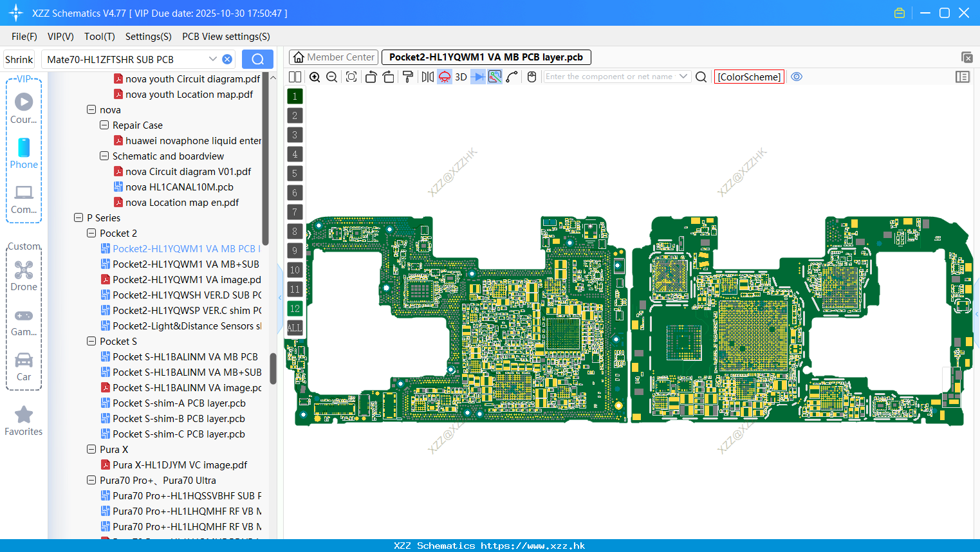Viewport: 980px width, 552px height.
Task: Select PCB layer 2
Action: pyautogui.click(x=295, y=115)
